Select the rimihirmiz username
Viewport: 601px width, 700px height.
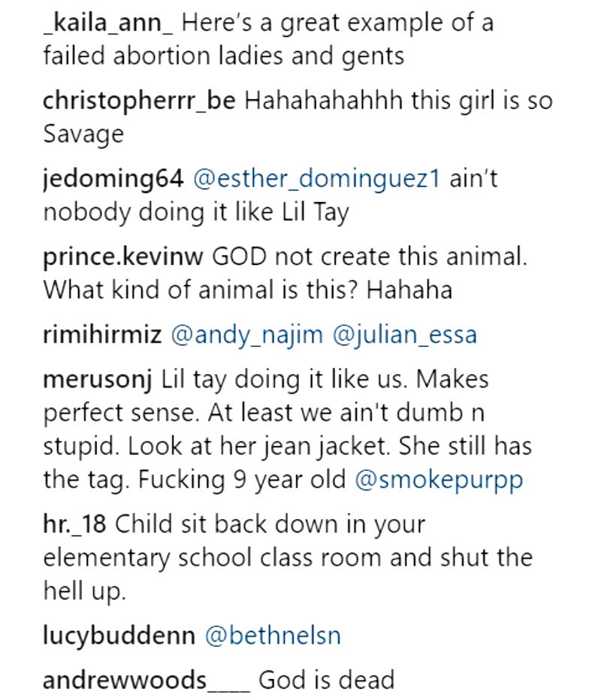[x=102, y=335]
